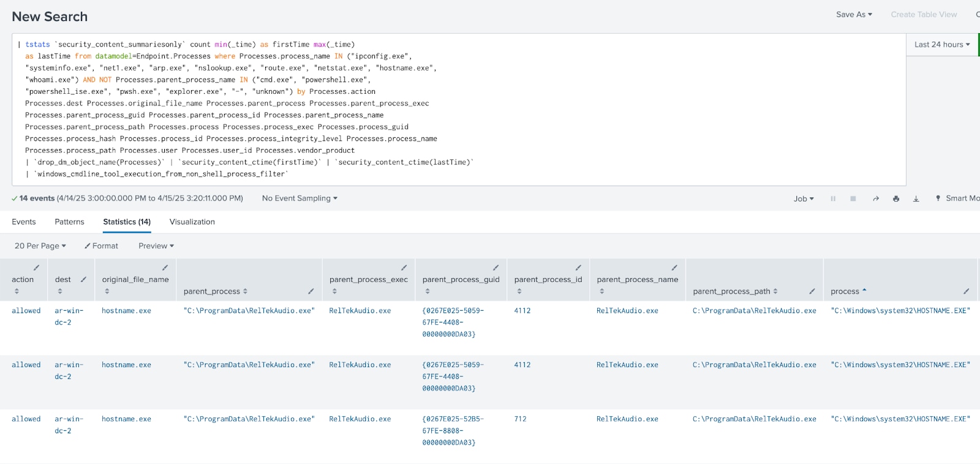Edit the action column with its pencil icon

pyautogui.click(x=36, y=268)
